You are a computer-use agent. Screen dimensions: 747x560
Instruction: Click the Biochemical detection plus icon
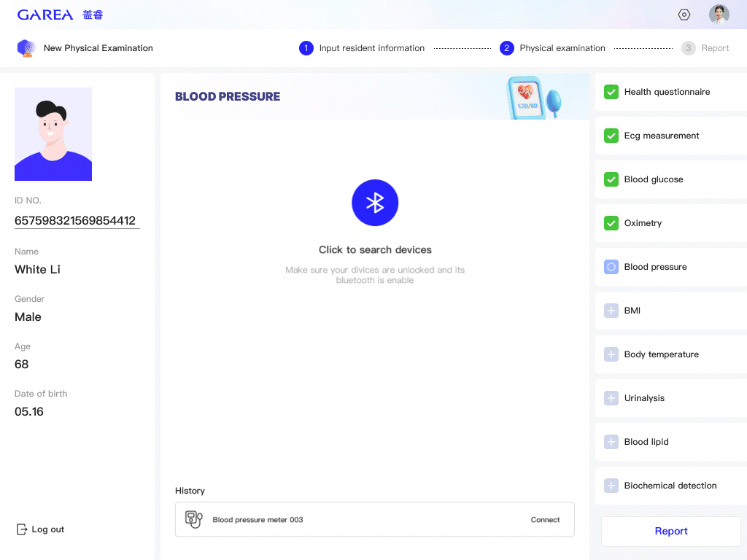point(611,486)
